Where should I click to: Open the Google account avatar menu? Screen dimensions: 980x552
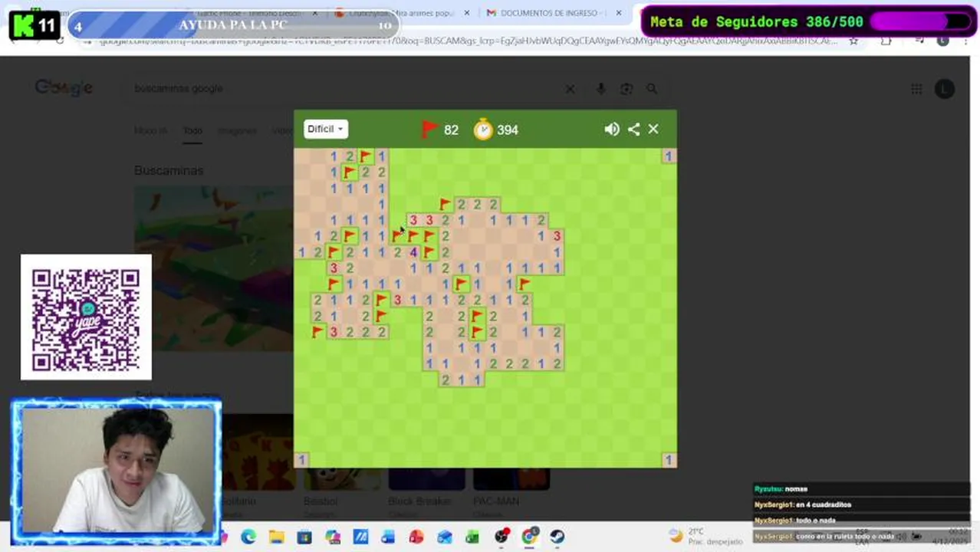click(x=945, y=89)
